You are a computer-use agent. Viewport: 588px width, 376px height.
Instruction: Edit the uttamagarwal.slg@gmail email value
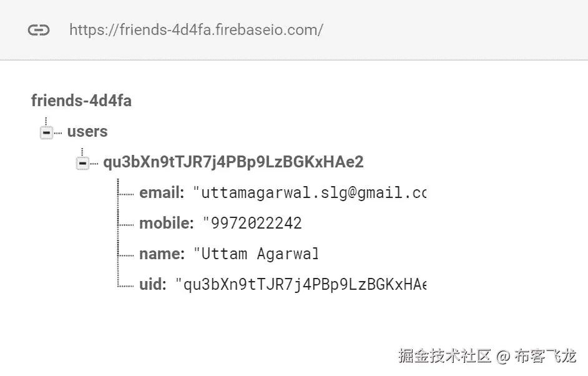coord(310,193)
